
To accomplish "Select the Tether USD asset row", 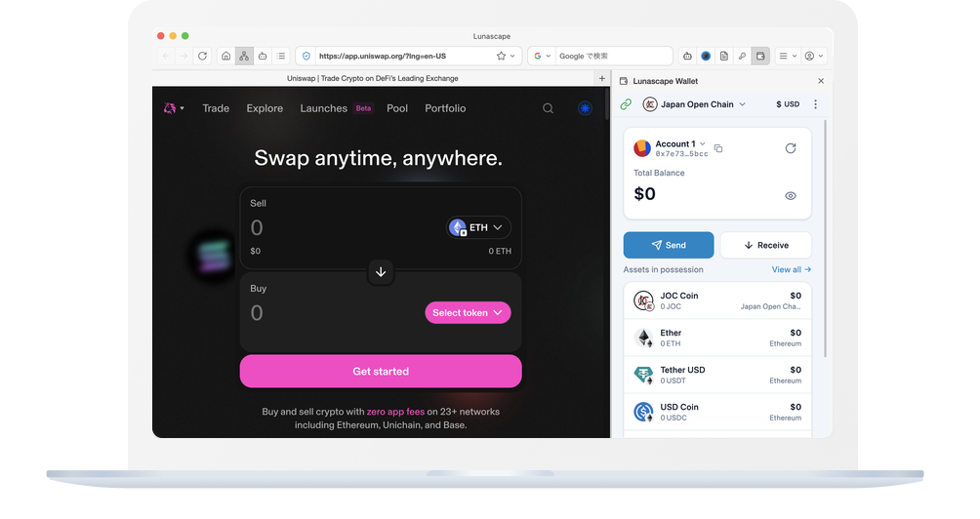I will point(717,375).
